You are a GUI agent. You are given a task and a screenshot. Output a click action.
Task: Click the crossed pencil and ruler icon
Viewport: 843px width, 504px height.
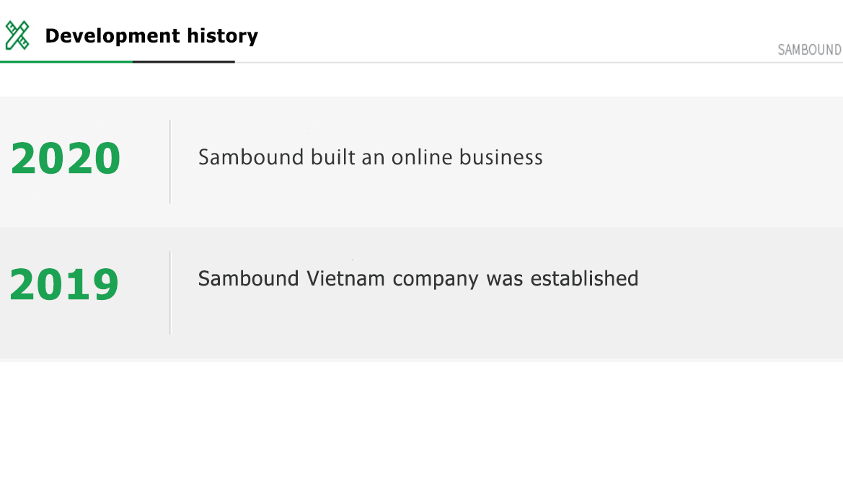coord(17,35)
